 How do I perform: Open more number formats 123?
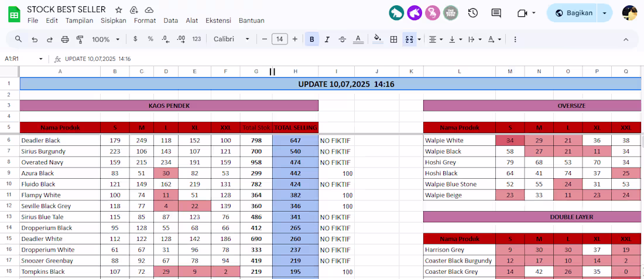(x=197, y=39)
